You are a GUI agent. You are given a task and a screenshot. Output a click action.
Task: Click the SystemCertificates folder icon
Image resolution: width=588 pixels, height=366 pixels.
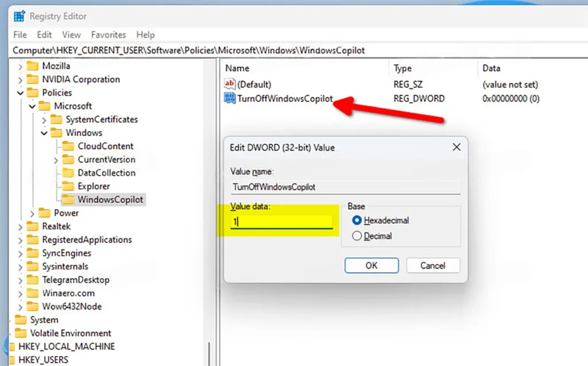pyautogui.click(x=56, y=120)
